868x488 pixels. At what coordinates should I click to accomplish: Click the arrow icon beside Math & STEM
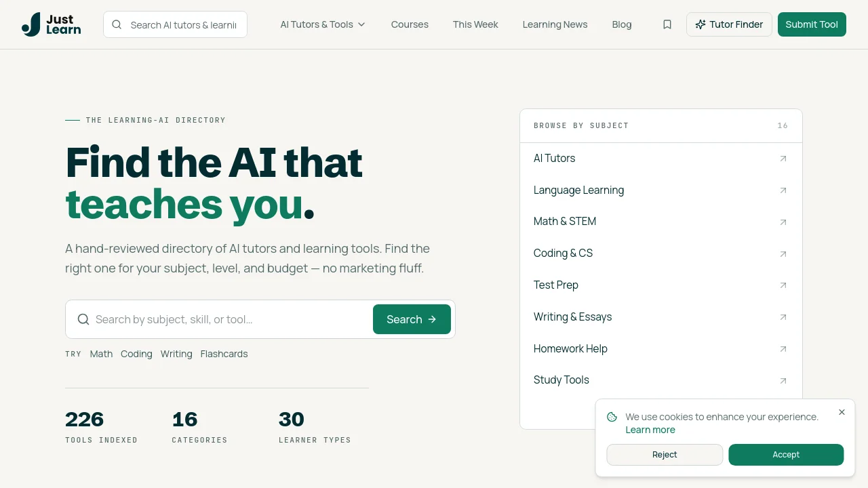pos(783,222)
